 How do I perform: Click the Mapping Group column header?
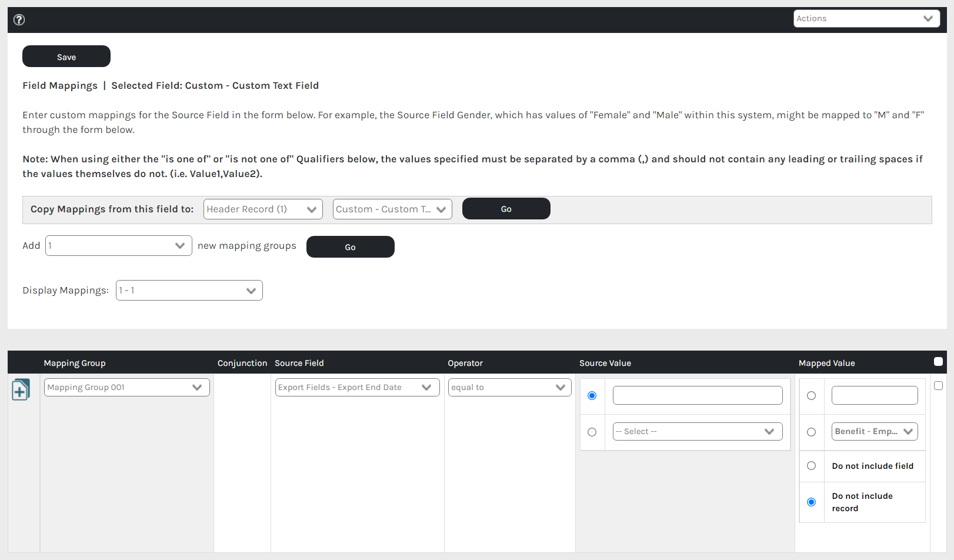click(75, 363)
